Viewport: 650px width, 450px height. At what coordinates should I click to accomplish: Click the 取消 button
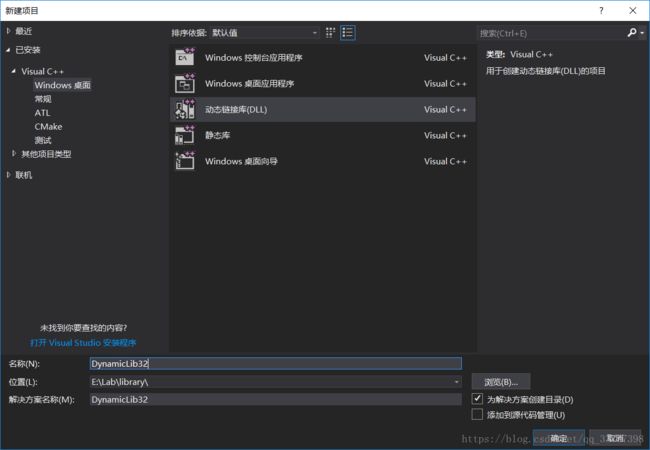click(615, 438)
